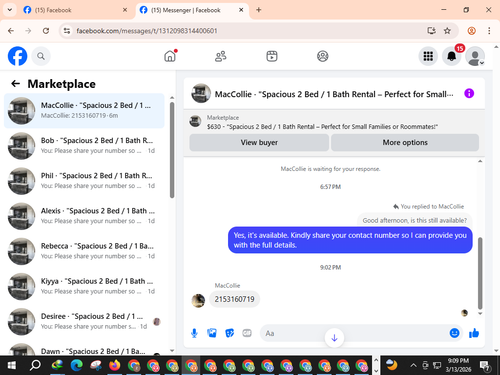Open the Chrome profile icon
This screenshot has height=375, width=500.
472,31
